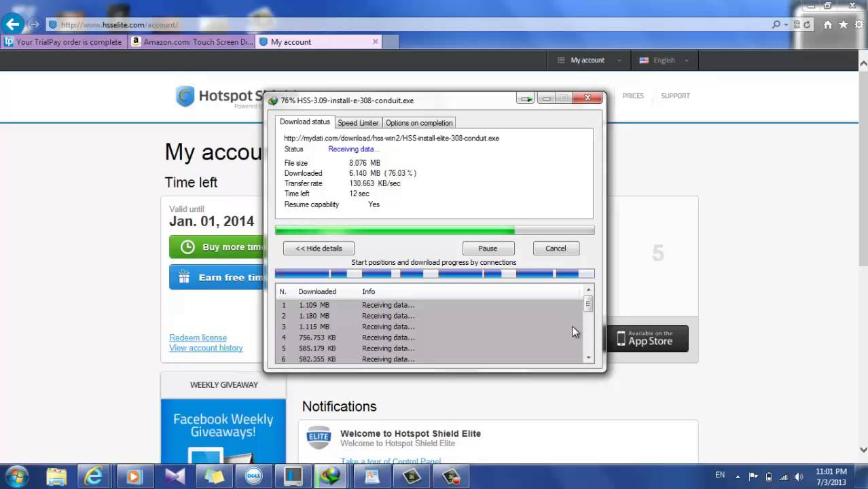Open the browser Tools gear icon
Image resolution: width=868 pixels, height=489 pixels.
[x=858, y=24]
